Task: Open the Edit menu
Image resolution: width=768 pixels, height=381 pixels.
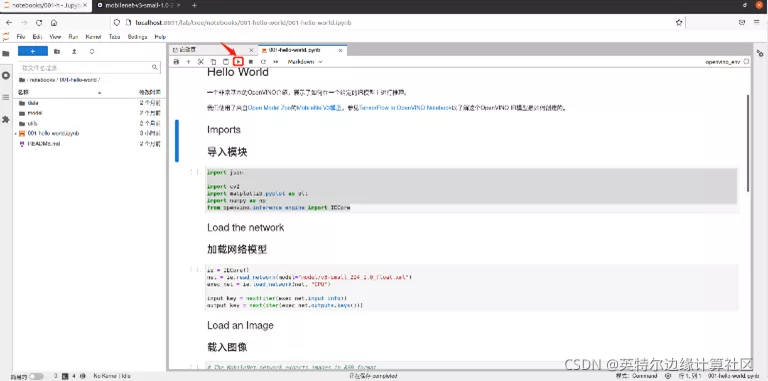Action: tap(37, 37)
